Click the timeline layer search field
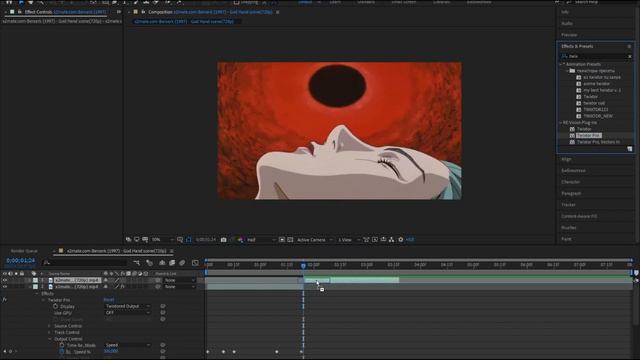 (85, 263)
